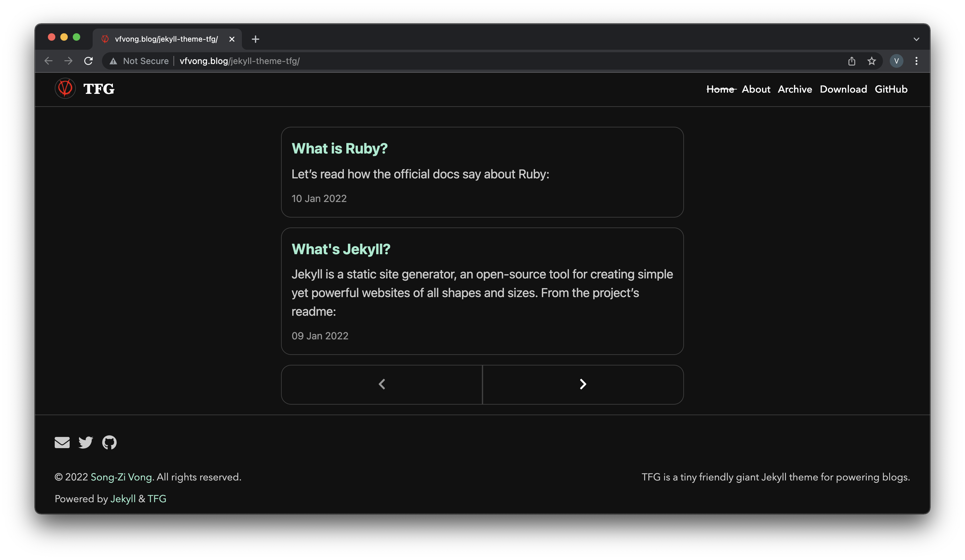Open the 'What's Jekyll?' article
Viewport: 965px width, 560px height.
(341, 249)
